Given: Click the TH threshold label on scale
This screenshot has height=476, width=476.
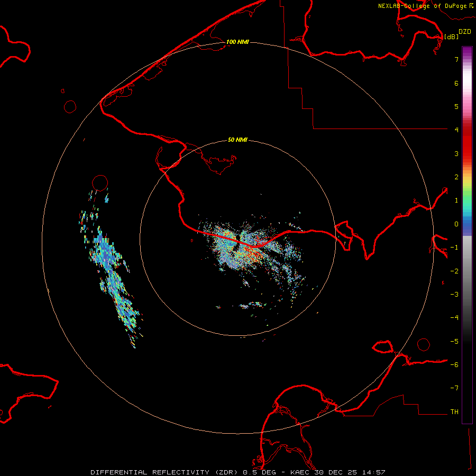Looking at the screenshot, I should (x=454, y=412).
